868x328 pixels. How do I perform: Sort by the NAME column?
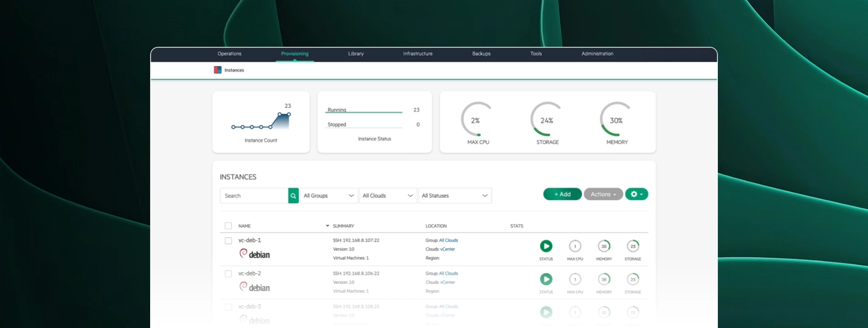[x=244, y=226]
